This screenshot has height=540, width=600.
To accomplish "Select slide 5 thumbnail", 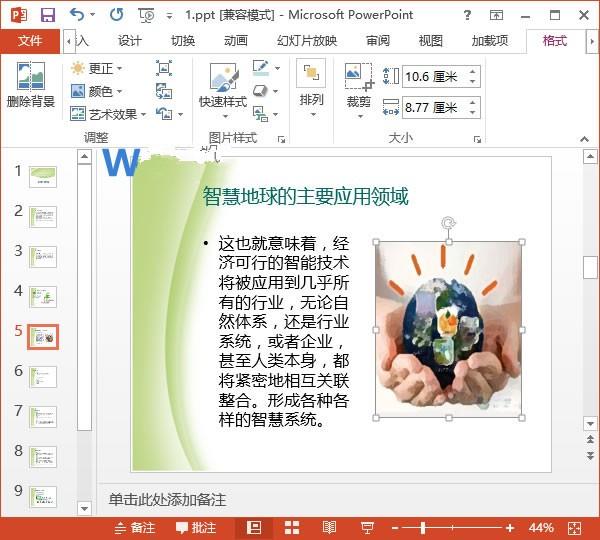I will (x=43, y=337).
